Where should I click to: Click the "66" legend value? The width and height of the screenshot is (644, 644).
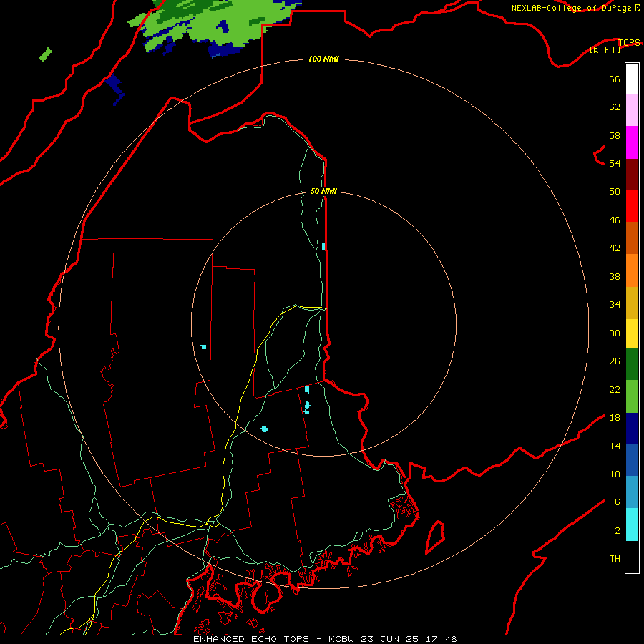615,79
